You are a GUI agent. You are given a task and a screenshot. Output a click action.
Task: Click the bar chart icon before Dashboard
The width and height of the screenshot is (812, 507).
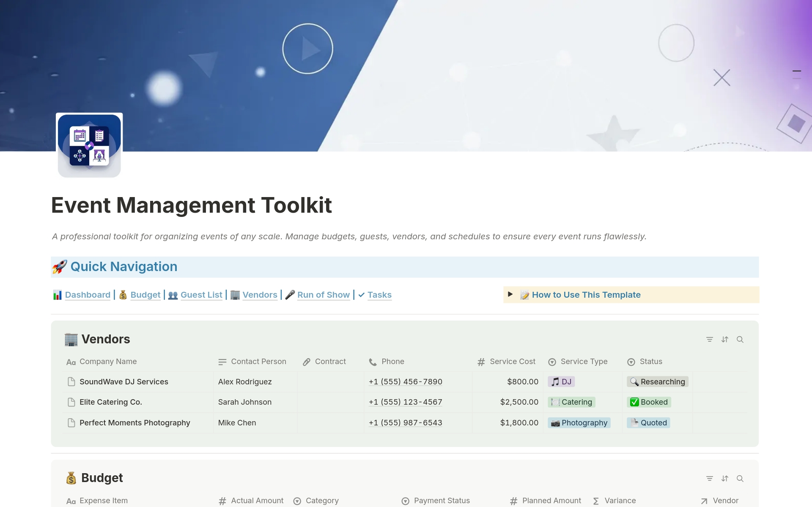point(58,295)
